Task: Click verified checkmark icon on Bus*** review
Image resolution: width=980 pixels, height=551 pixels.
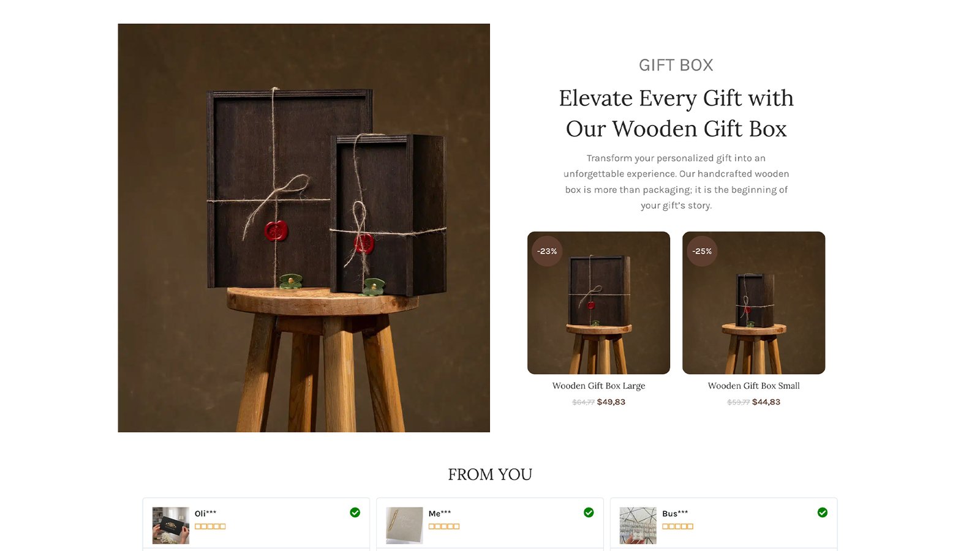Action: [x=823, y=512]
